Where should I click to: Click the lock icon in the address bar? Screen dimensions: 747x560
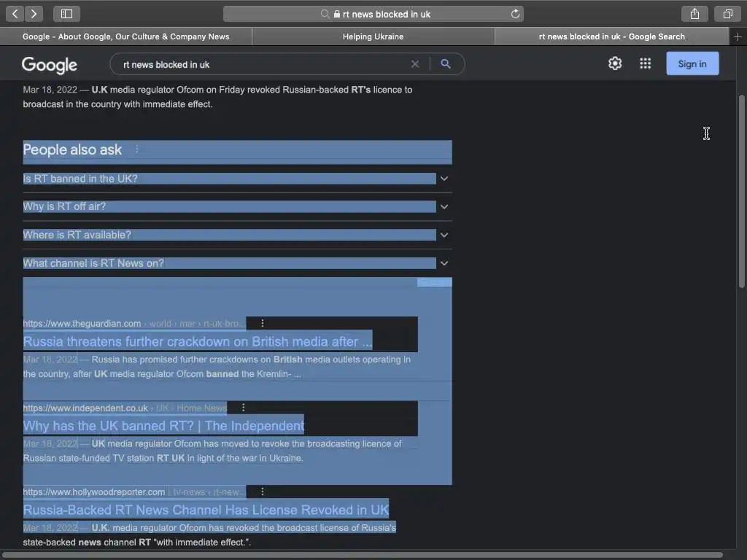337,15
